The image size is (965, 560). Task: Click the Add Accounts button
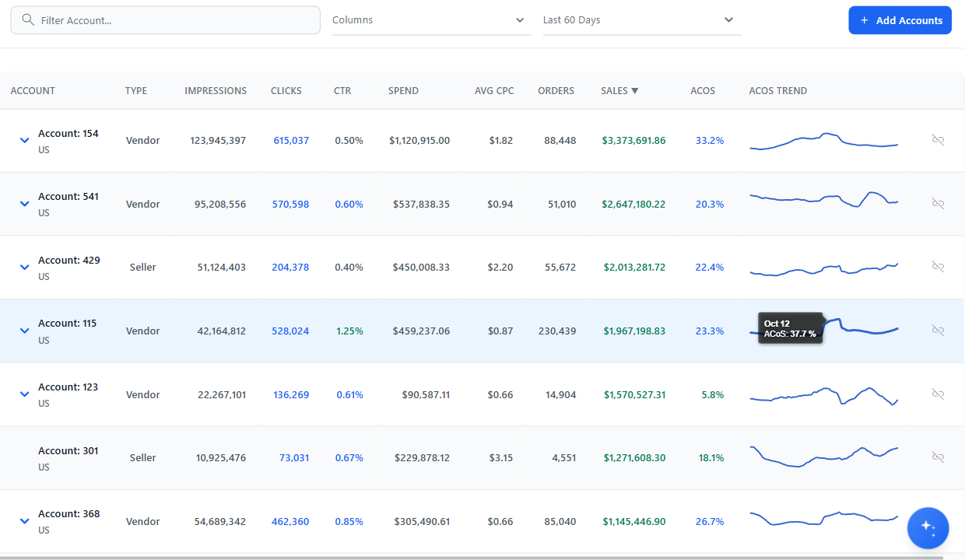tap(900, 20)
